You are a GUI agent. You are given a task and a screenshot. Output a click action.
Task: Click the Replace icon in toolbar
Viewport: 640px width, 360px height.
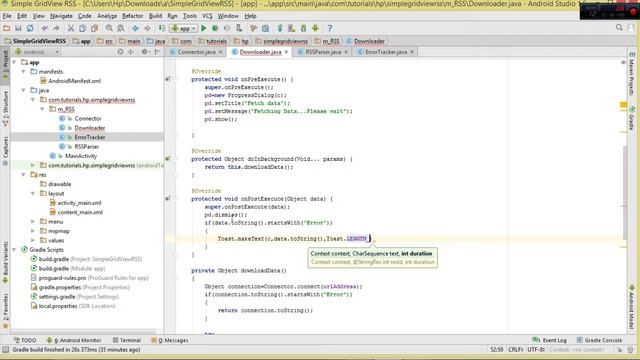[x=121, y=28]
